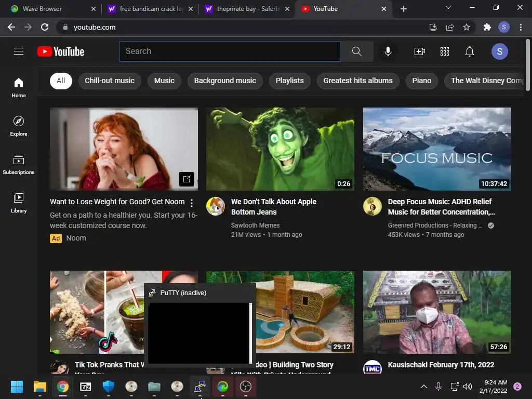Screen dimensions: 532x399
Task: Click the install app icon in address bar
Action: 433,27
